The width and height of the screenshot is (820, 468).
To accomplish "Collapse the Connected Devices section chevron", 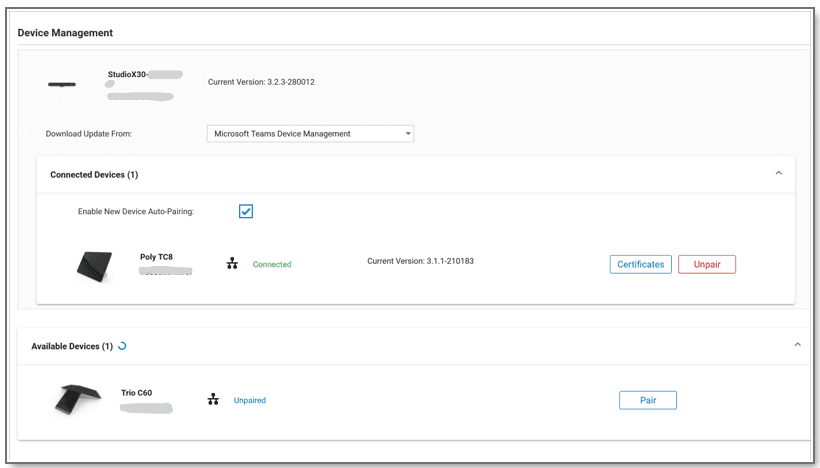I will coord(779,173).
